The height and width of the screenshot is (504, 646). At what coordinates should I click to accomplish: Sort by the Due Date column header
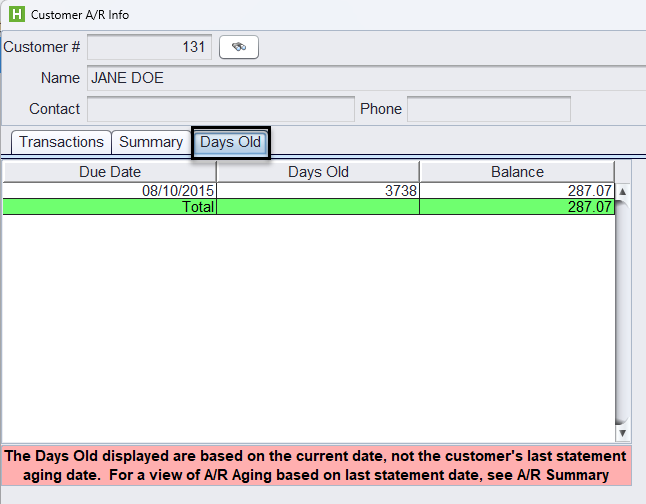(x=110, y=172)
